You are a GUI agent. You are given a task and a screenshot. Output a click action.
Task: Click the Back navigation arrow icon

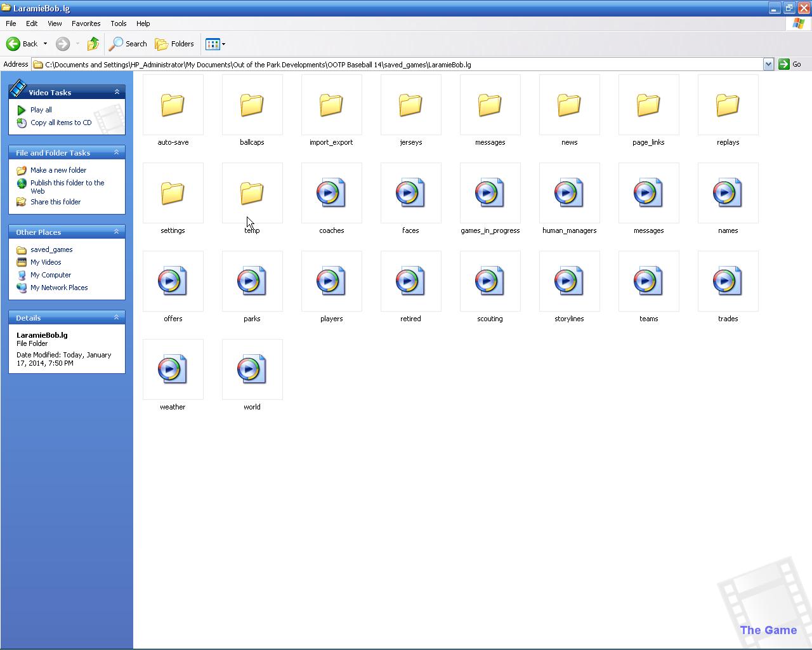pyautogui.click(x=13, y=44)
